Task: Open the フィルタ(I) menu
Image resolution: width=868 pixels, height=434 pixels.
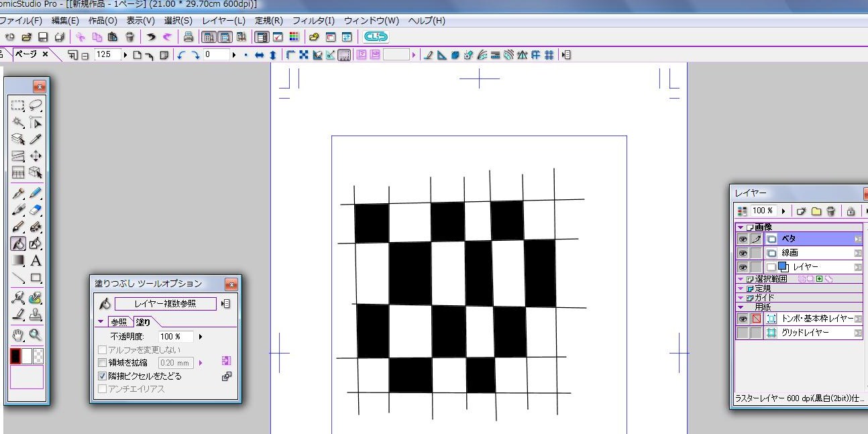Action: coord(313,21)
